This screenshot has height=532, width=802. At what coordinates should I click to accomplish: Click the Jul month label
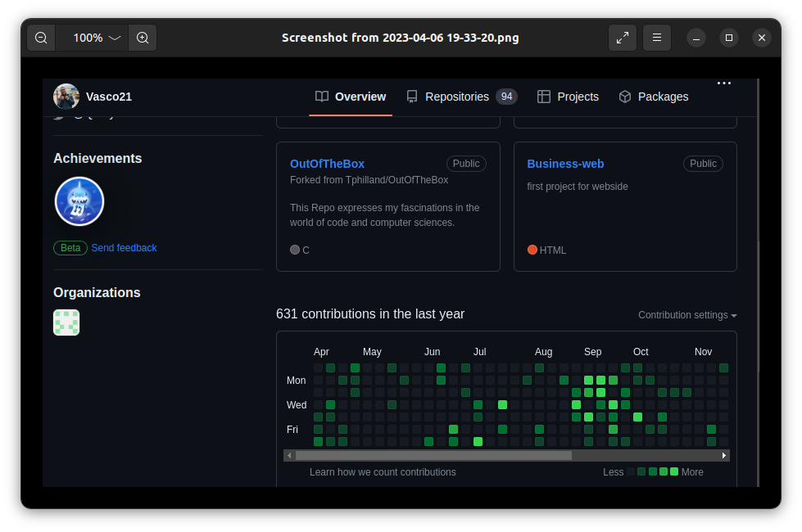480,352
